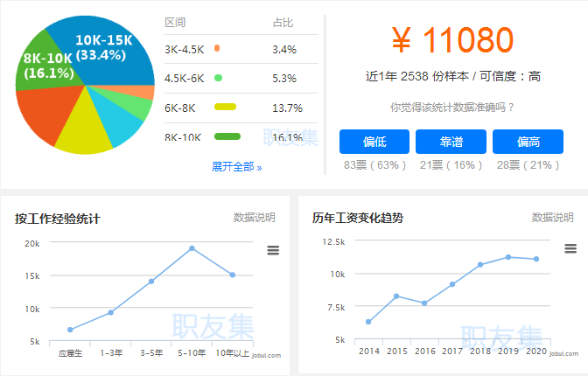Select the cyan pie slice
Image resolution: width=588 pixels, height=376 pixels.
[116, 120]
